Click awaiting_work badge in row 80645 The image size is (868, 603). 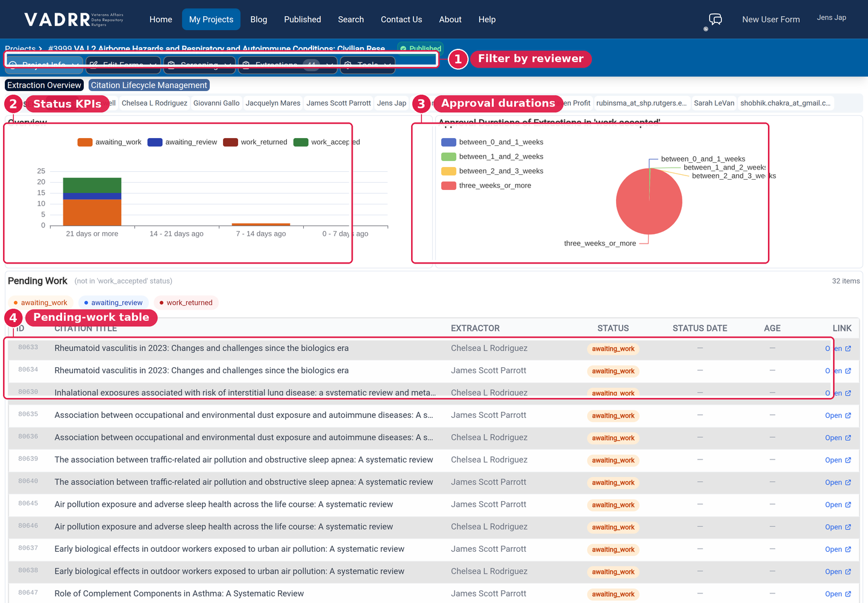(613, 505)
